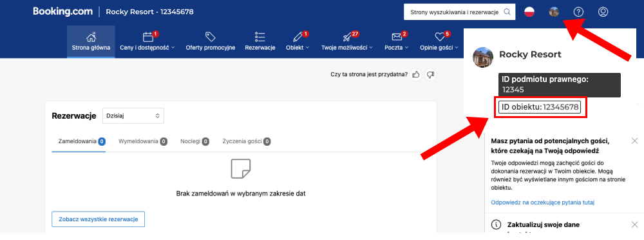
Task: Click the house icon for Strona główna
Action: 91,37
